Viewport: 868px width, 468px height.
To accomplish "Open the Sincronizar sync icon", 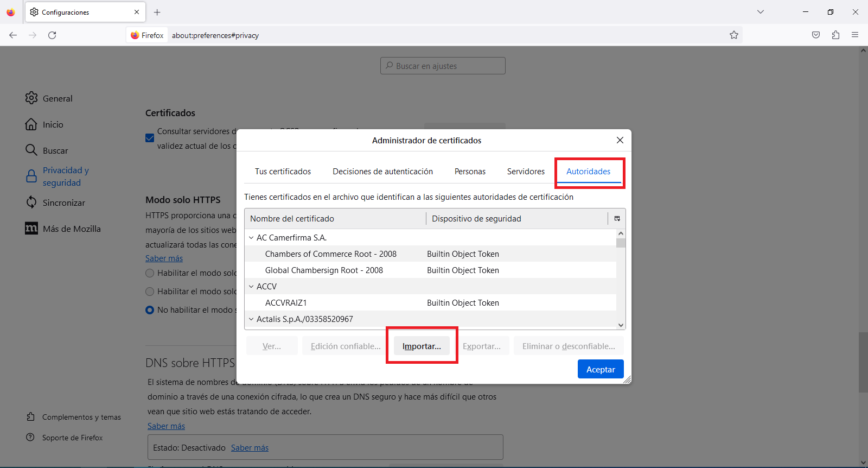I will pos(31,202).
